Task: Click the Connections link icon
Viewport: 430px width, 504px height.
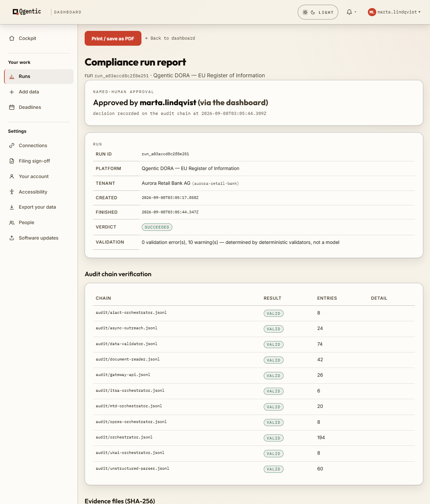Action: click(x=12, y=145)
